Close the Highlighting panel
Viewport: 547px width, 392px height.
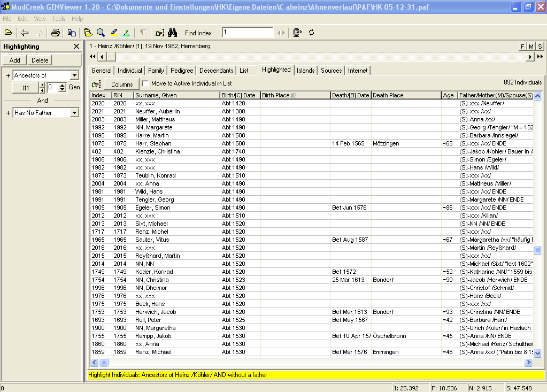(76, 47)
